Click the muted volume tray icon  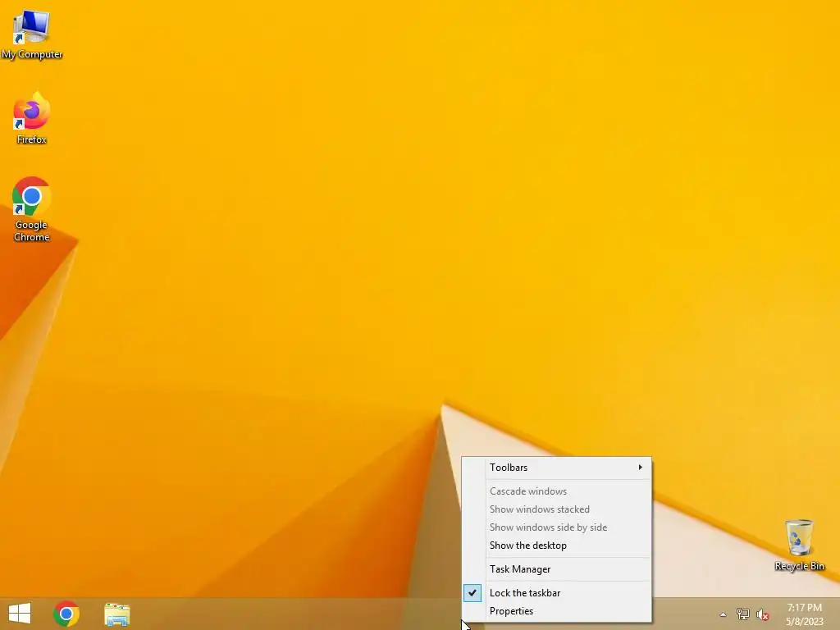762,614
